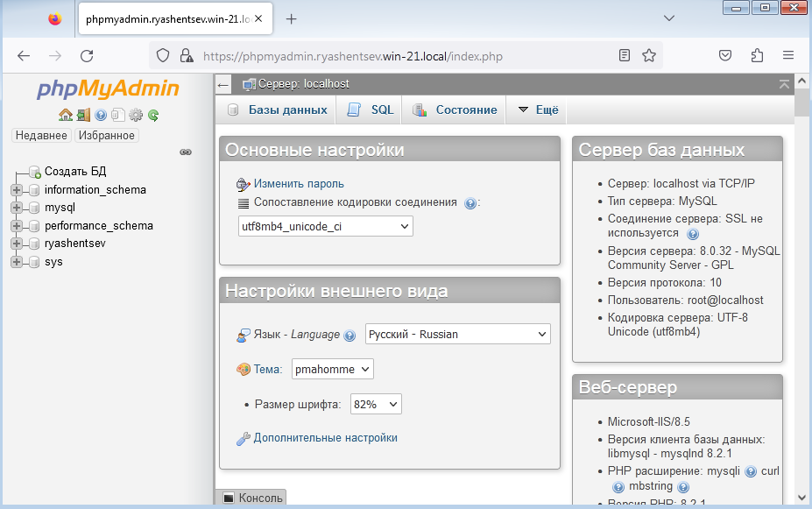Click the phpMyAdmin logo
Viewport: 812px width, 509px height.
(x=108, y=88)
